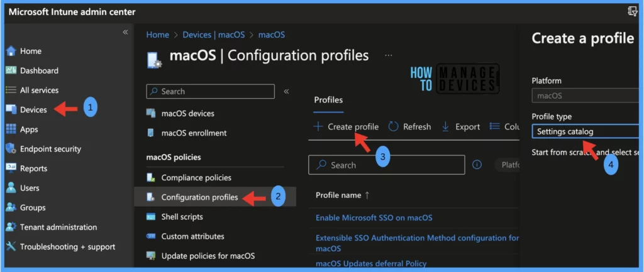This screenshot has height=272, width=644.
Task: Collapse the main left navigation sidebar
Action: coord(125,32)
